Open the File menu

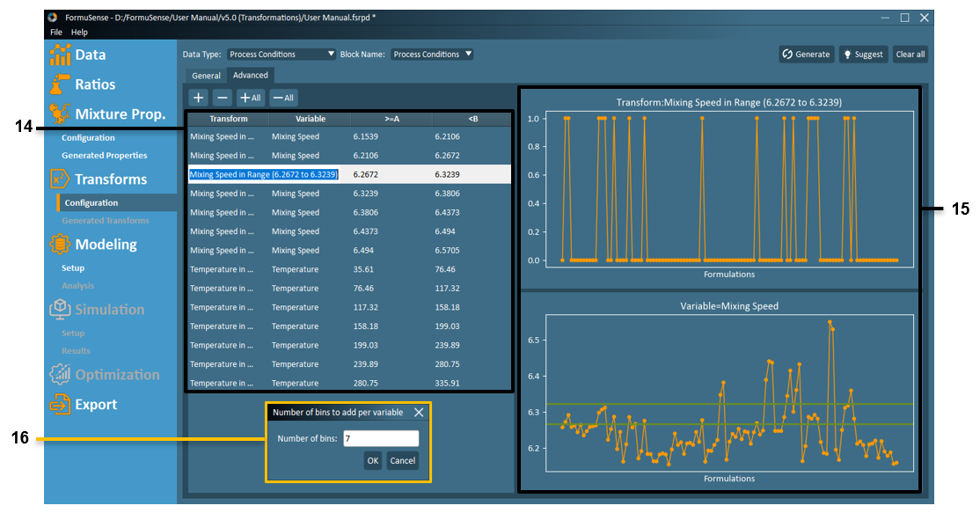coord(56,32)
